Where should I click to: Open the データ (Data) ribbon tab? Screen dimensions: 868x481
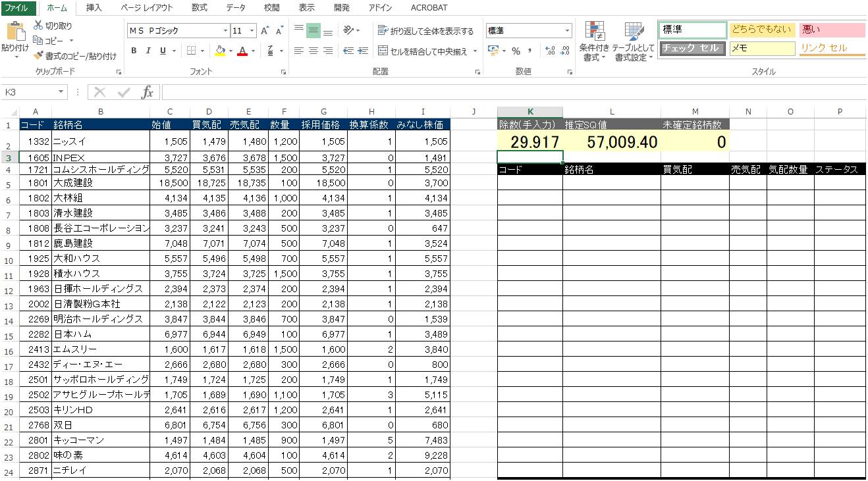coord(235,8)
